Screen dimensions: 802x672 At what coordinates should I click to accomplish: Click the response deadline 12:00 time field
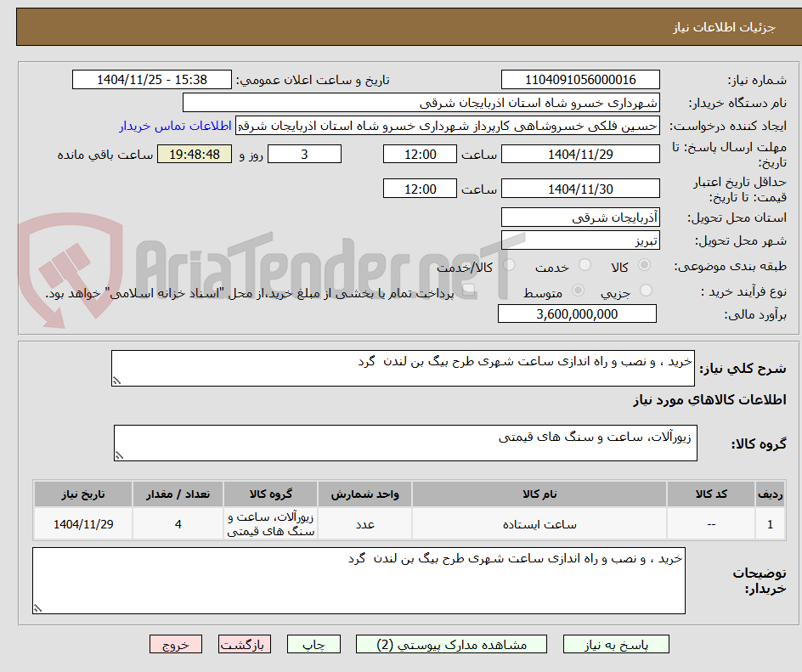[x=420, y=154]
